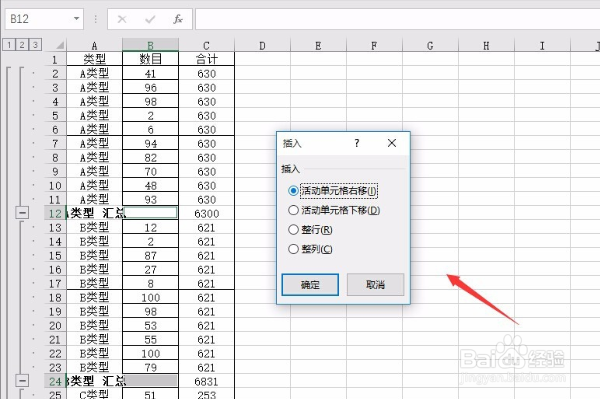600x399 pixels.
Task: Show outline level 1
Action: point(9,45)
